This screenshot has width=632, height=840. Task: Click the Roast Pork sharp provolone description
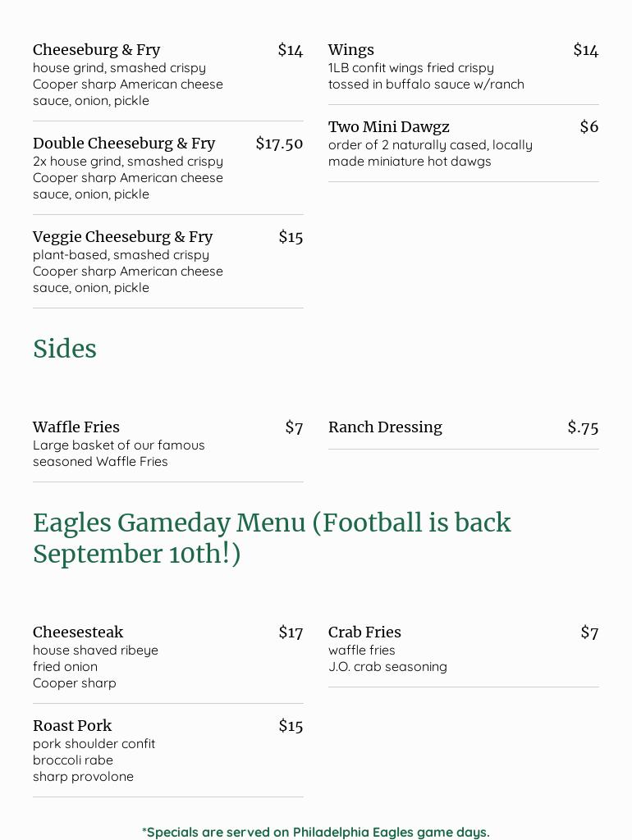pyautogui.click(x=83, y=777)
